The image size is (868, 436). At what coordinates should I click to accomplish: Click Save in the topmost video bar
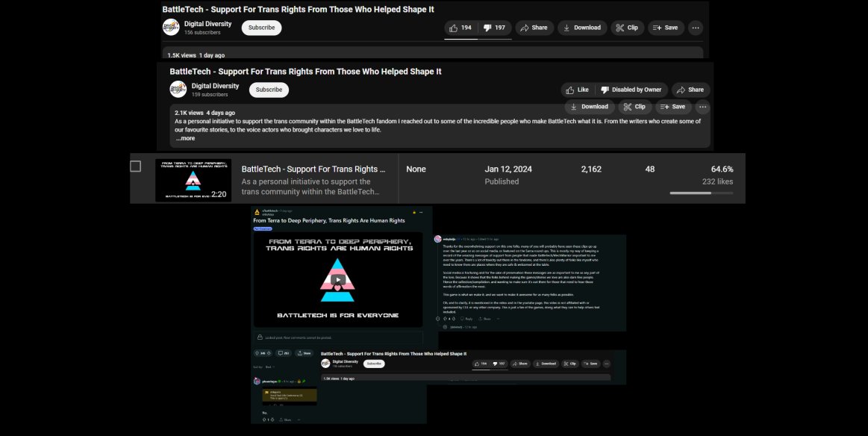tap(666, 28)
